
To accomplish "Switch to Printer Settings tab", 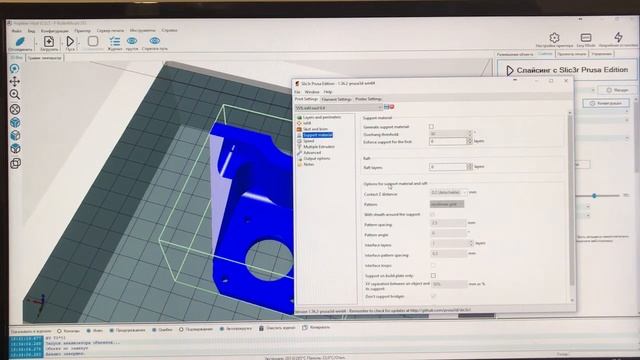I will pos(368,99).
